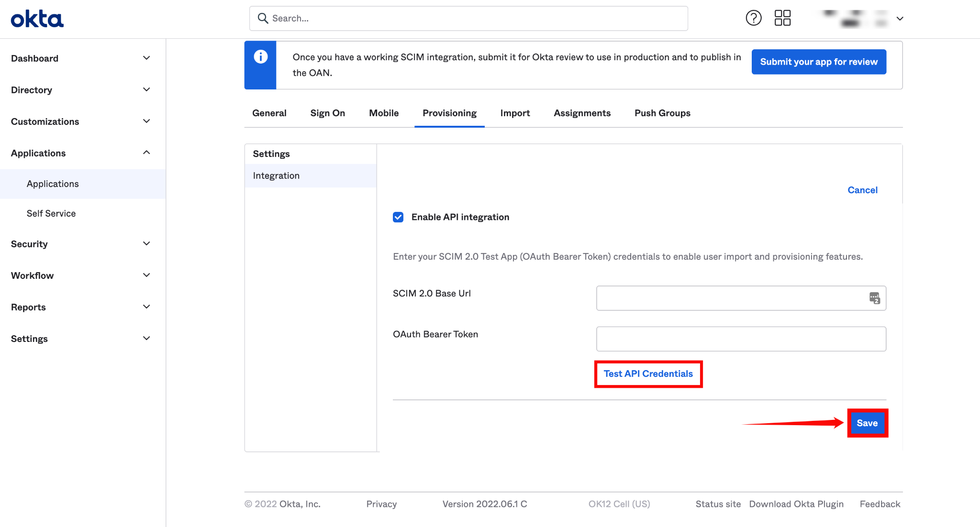Select Integration under Settings
Screen dimensions: 980x527
click(x=310, y=176)
